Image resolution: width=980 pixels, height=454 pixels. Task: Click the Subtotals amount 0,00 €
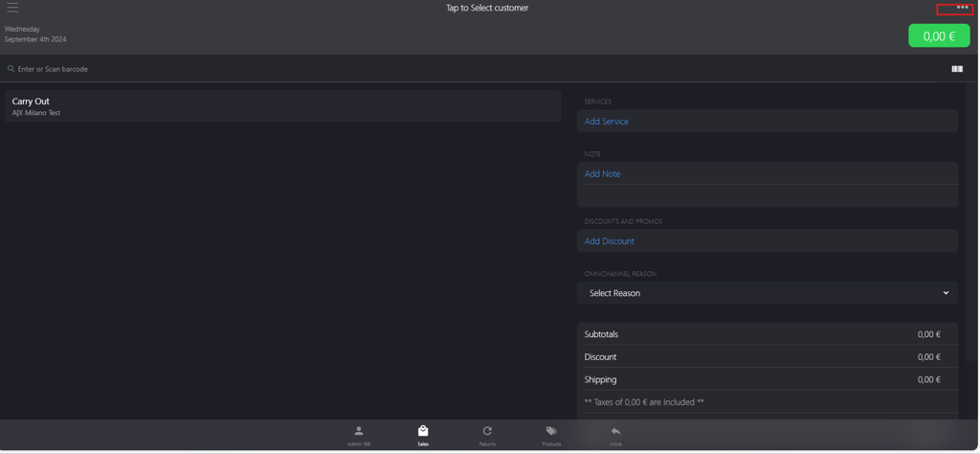point(928,334)
